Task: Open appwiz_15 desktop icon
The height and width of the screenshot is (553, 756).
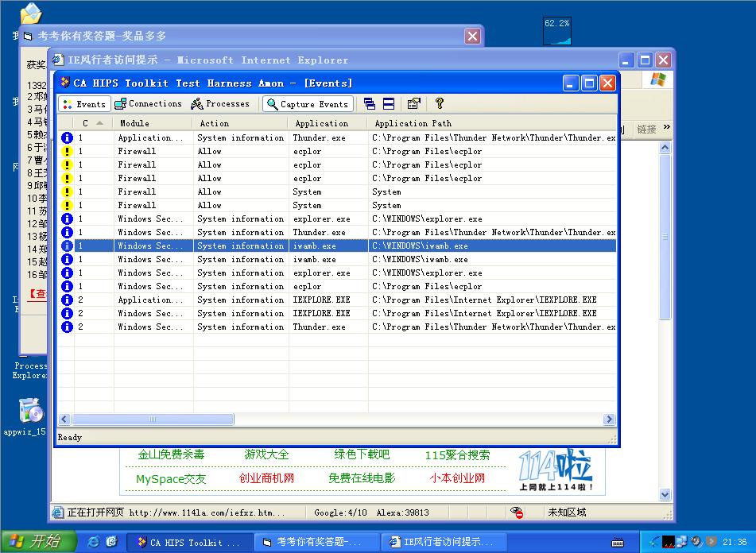Action: (x=29, y=417)
